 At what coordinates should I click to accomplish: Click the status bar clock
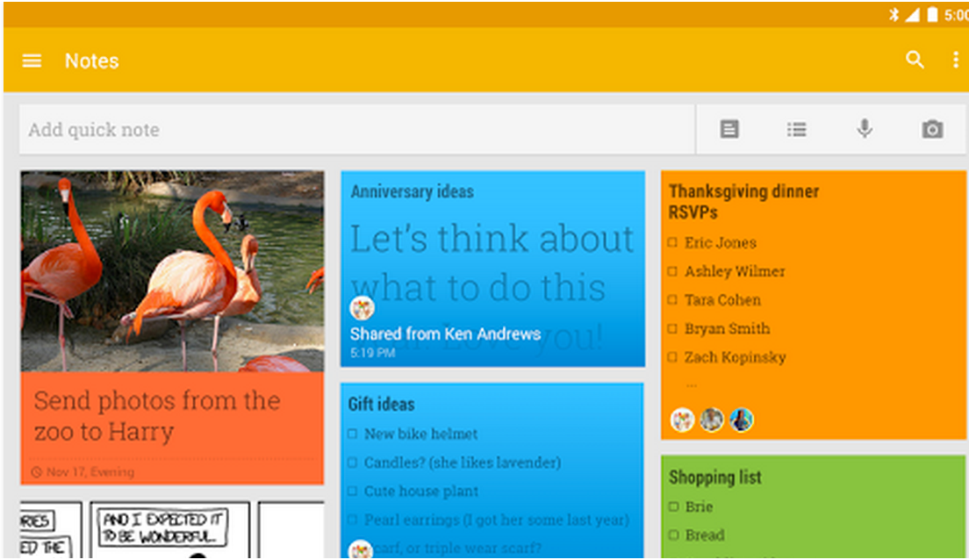click(956, 15)
